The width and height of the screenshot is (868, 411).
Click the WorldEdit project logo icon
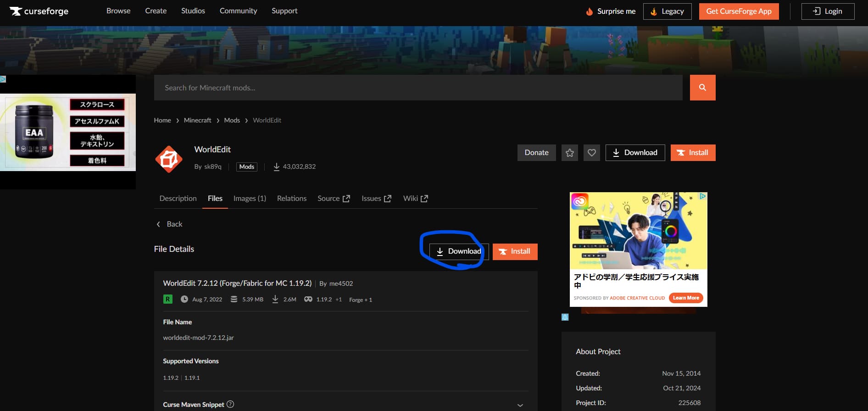tap(169, 159)
